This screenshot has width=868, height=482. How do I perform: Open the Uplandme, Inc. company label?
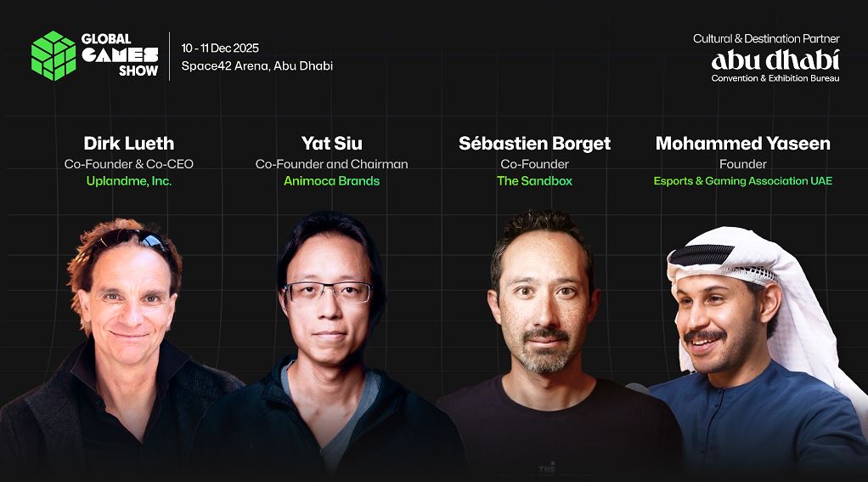(129, 181)
